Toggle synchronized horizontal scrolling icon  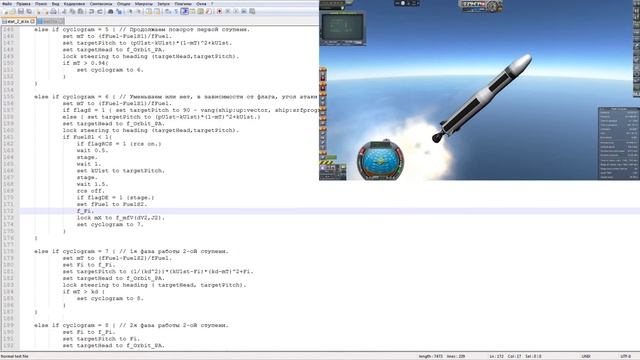click(x=157, y=11)
